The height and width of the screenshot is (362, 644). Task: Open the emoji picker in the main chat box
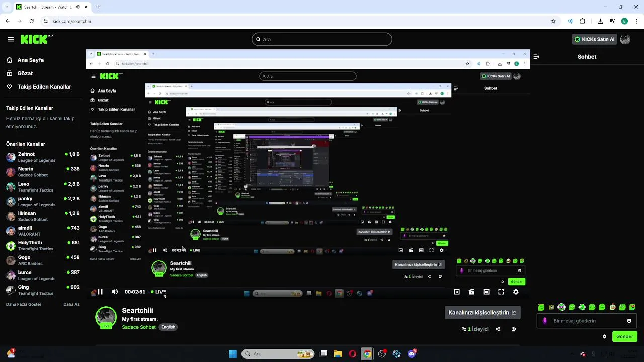pos(629,321)
